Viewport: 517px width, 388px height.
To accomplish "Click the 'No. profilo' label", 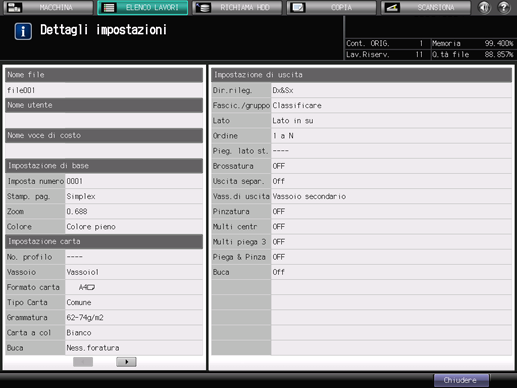I will pos(29,257).
